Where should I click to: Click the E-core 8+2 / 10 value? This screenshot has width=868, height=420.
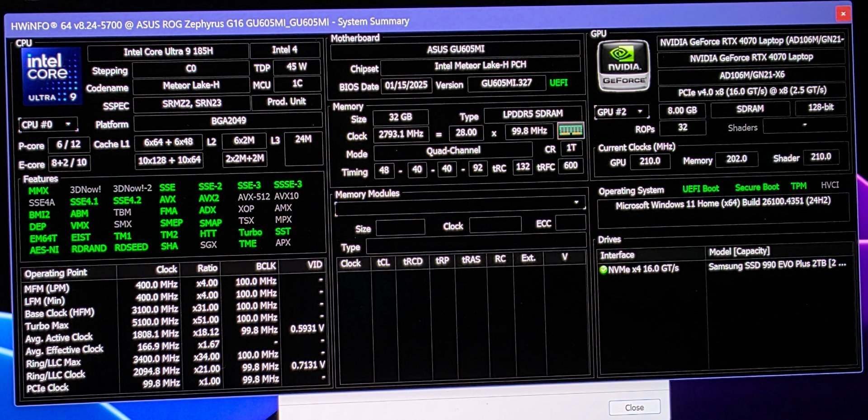pos(69,163)
